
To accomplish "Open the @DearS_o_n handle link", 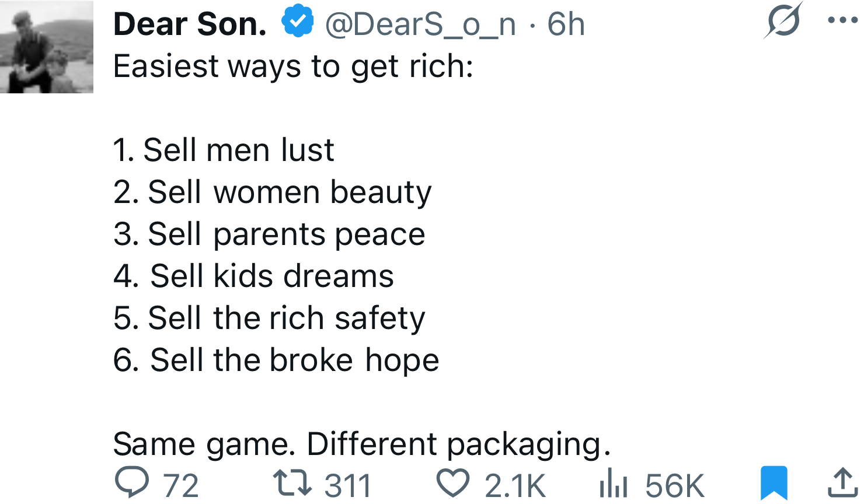I will pyautogui.click(x=420, y=24).
